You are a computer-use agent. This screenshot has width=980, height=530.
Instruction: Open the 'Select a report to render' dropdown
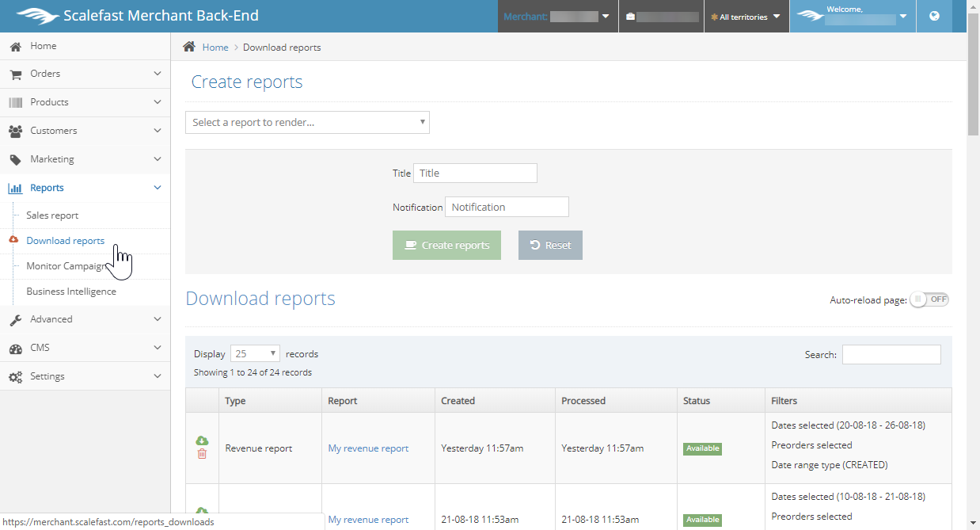click(x=307, y=123)
